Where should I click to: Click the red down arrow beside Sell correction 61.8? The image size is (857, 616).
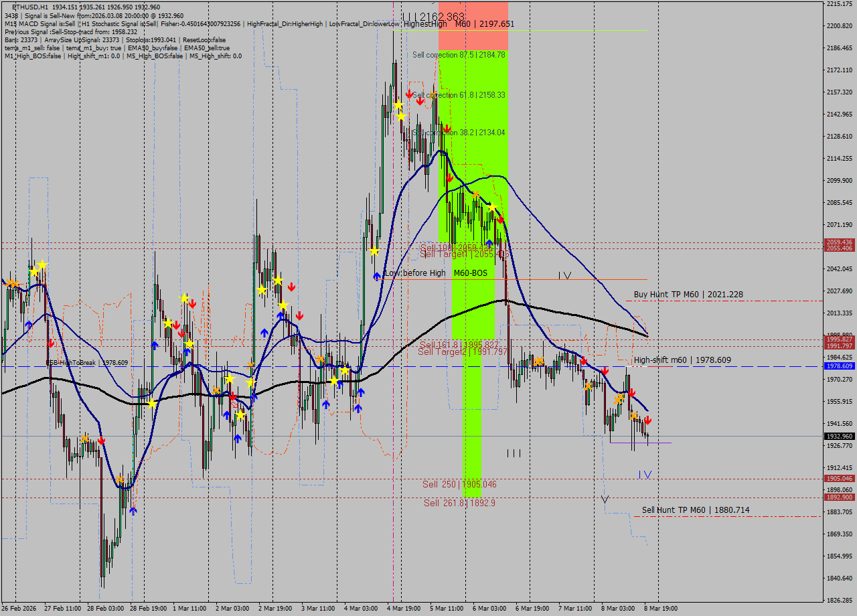click(x=409, y=94)
